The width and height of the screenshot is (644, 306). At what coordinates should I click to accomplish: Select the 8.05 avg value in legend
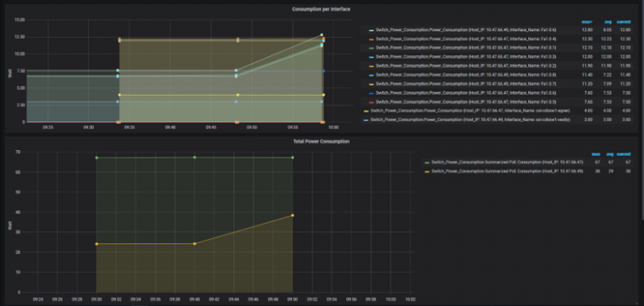click(608, 30)
